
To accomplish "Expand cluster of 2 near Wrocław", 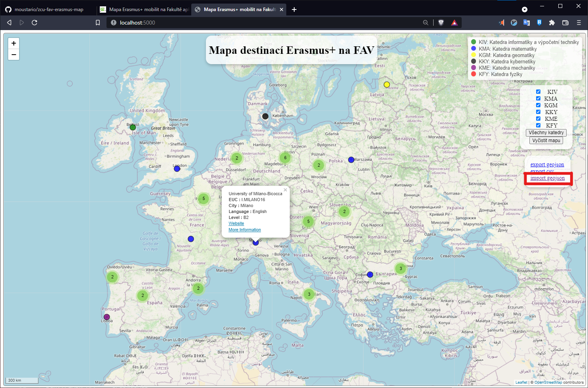I will pos(319,165).
